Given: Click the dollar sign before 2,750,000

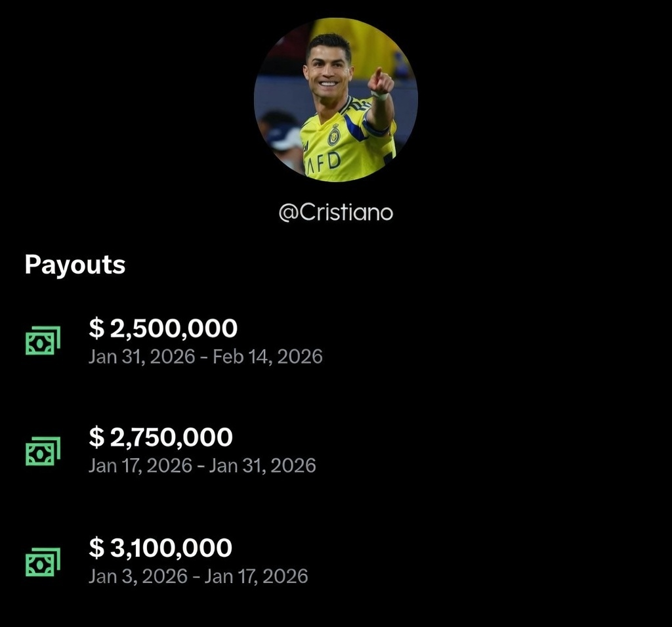Looking at the screenshot, I should pyautogui.click(x=96, y=437).
